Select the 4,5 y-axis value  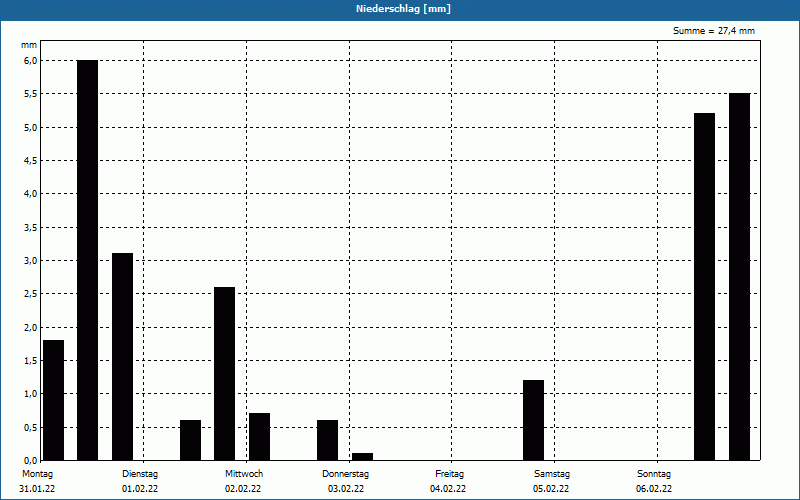31,161
